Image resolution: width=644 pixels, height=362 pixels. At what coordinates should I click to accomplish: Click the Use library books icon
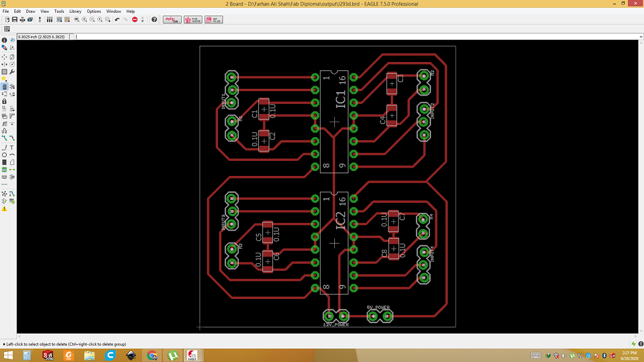50,20
